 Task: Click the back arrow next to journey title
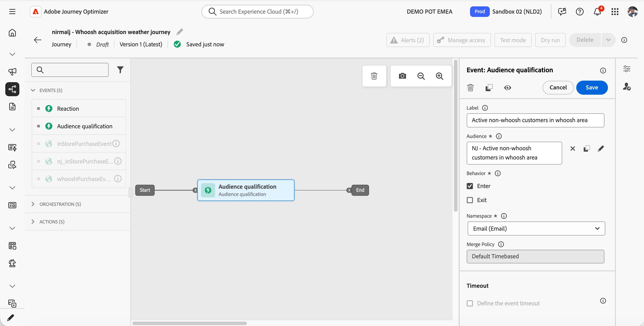[37, 40]
